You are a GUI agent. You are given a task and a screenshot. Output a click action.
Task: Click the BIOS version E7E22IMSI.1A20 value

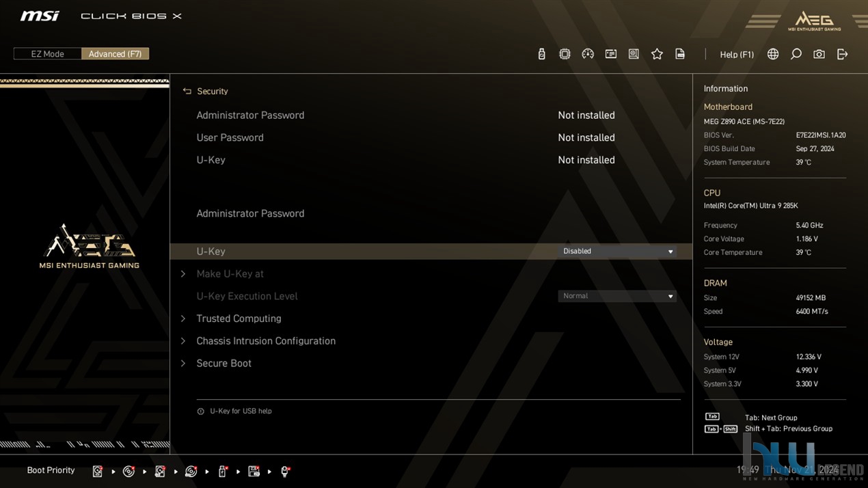coord(821,135)
